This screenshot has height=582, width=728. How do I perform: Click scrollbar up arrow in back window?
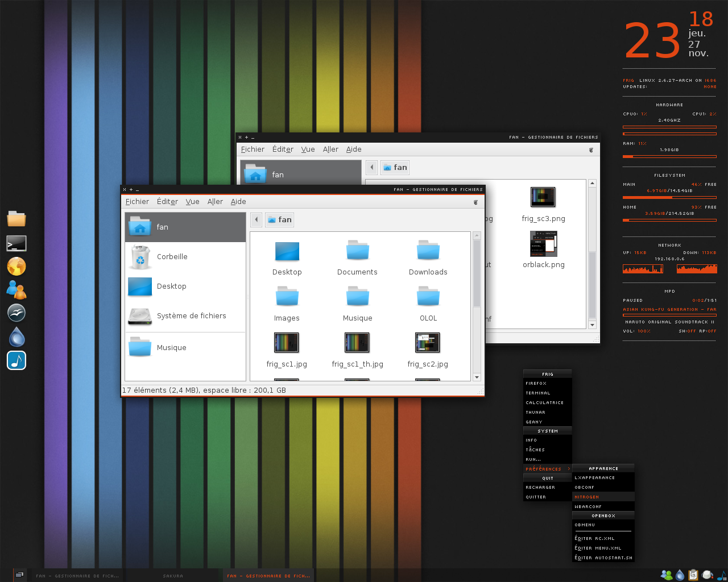[x=592, y=183]
